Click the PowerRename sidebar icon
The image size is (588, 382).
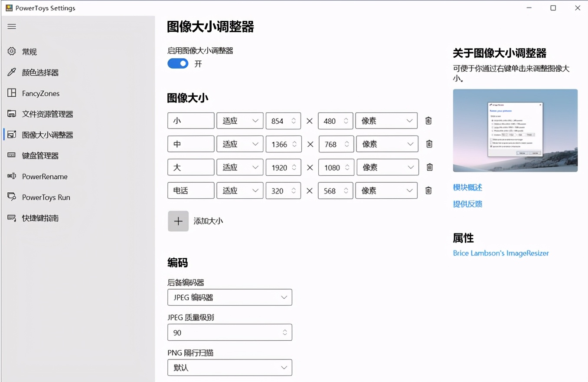[x=12, y=176]
